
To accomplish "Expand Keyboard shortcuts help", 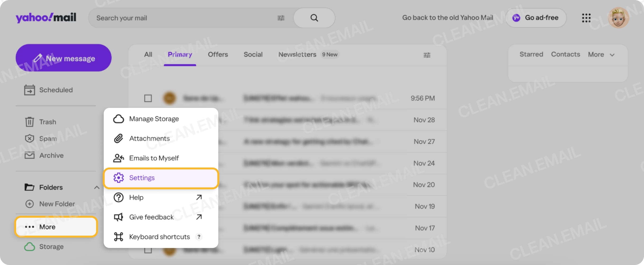I will pos(199,237).
